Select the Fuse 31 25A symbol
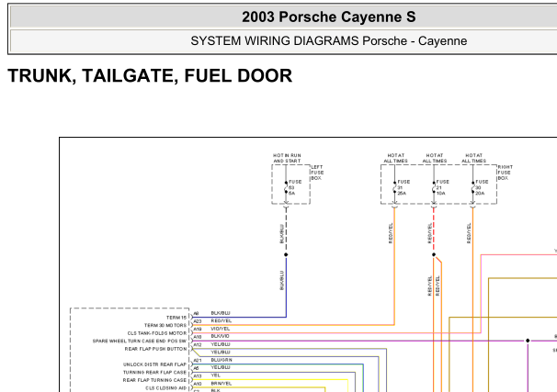This screenshot has width=557, height=392. click(x=394, y=187)
